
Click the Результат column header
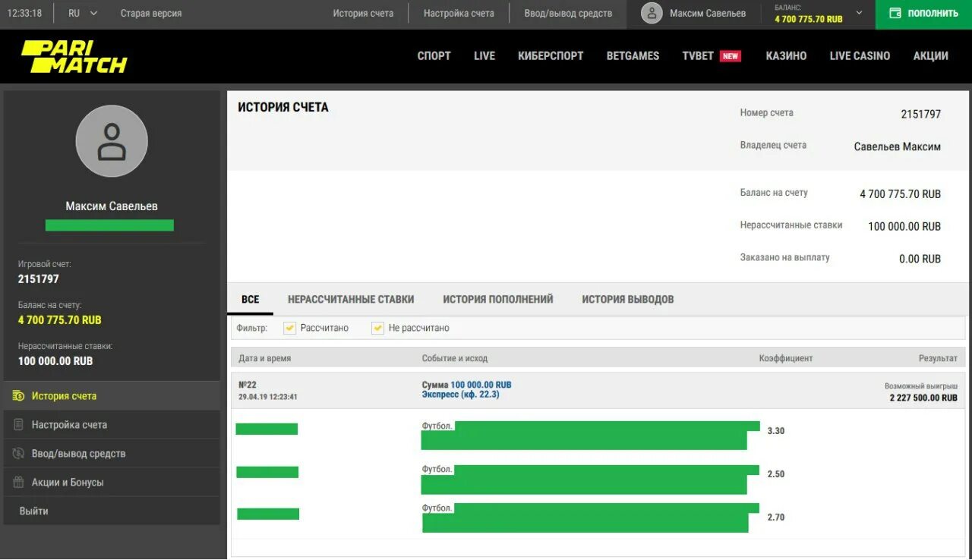[x=938, y=358]
